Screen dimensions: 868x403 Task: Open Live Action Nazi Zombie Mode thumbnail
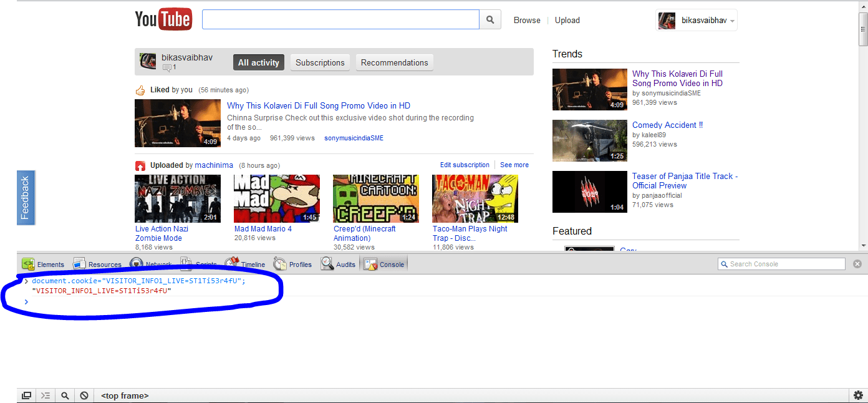pyautogui.click(x=178, y=198)
